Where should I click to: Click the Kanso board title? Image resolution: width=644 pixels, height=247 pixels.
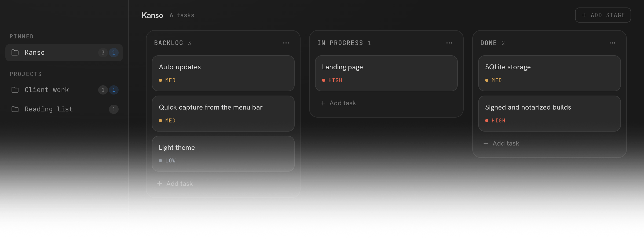152,15
